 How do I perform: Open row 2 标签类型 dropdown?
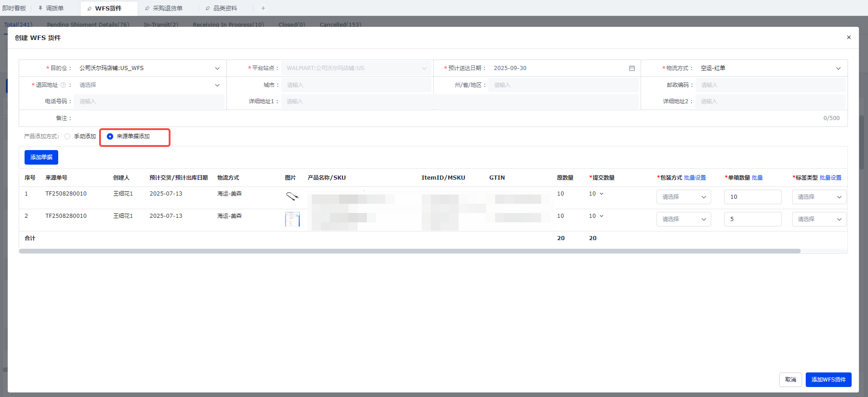(x=819, y=219)
